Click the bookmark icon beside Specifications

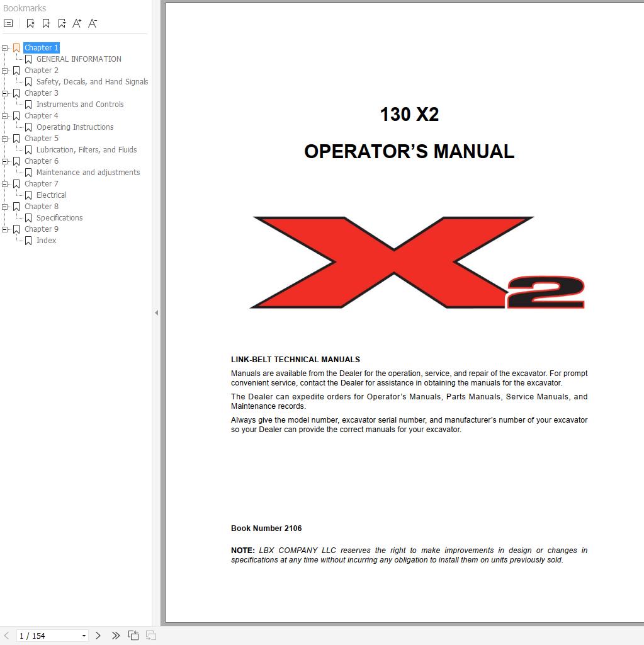click(28, 218)
